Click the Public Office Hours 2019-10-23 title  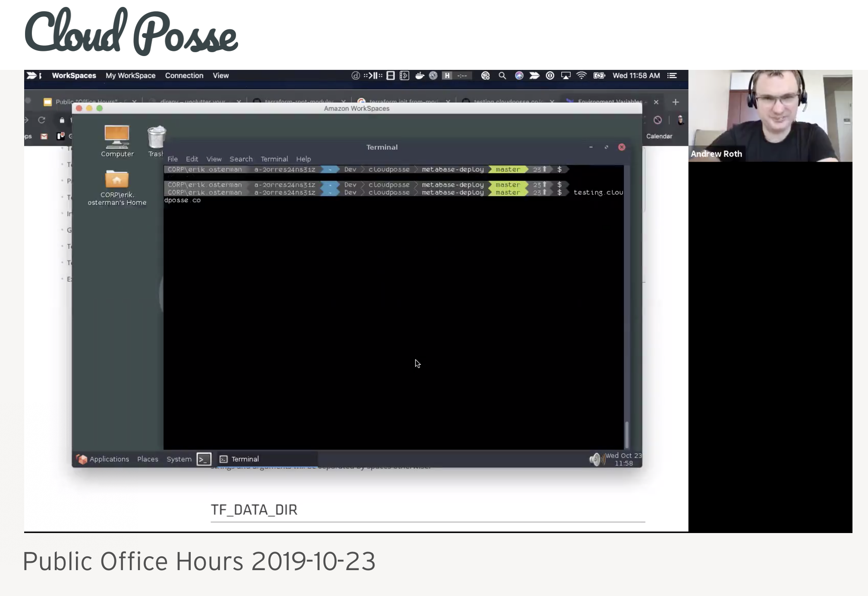199,561
